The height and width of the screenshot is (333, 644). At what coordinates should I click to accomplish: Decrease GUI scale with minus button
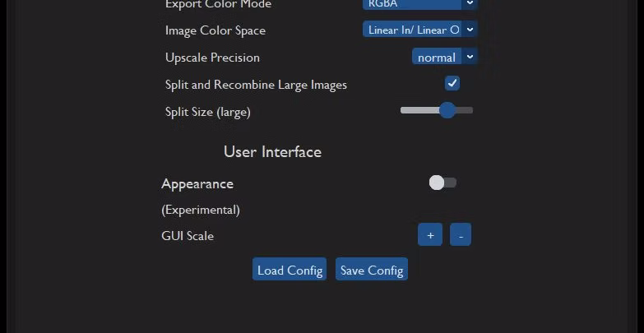tap(461, 235)
